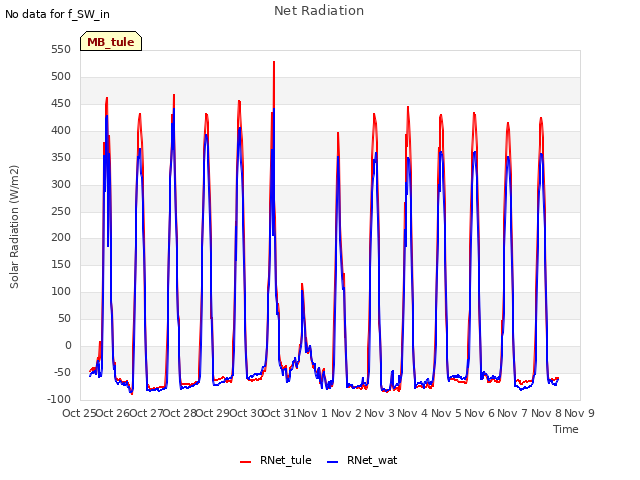
Task: Click the Nov 9 x-axis tick label
Action: pyautogui.click(x=579, y=413)
